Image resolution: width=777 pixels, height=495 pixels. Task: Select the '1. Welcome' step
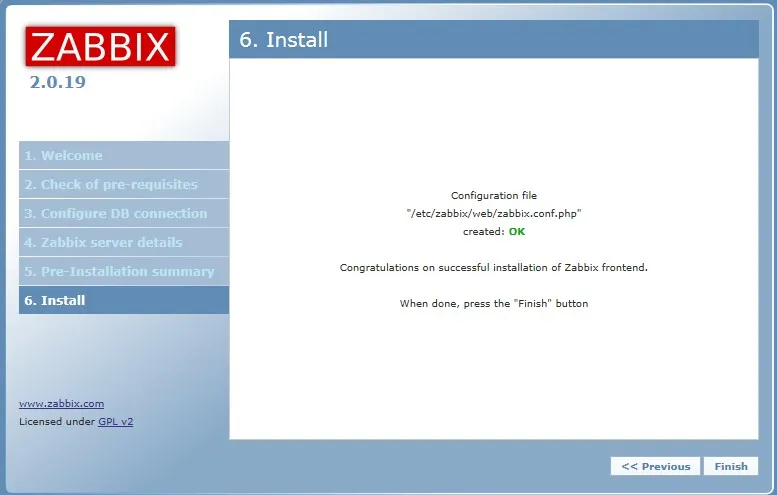(x=124, y=155)
